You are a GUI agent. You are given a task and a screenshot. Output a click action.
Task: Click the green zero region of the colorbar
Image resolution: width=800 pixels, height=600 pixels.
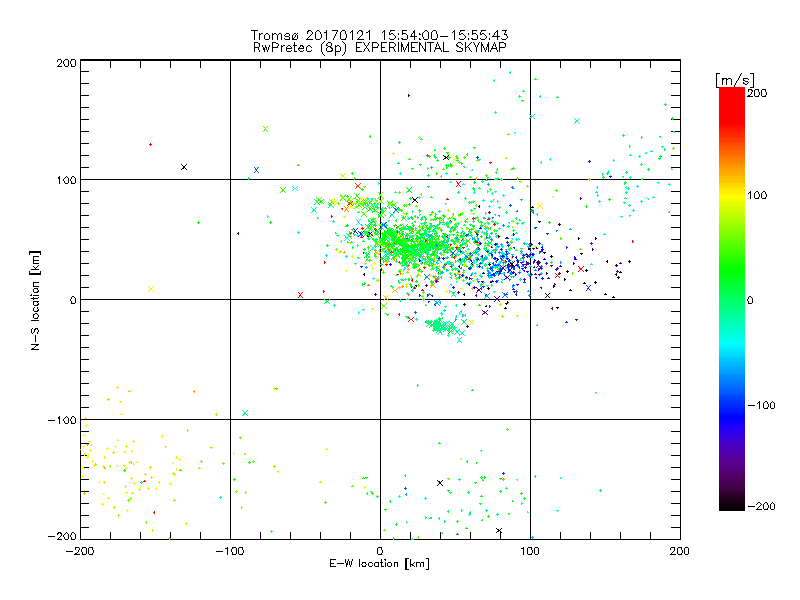pyautogui.click(x=732, y=299)
